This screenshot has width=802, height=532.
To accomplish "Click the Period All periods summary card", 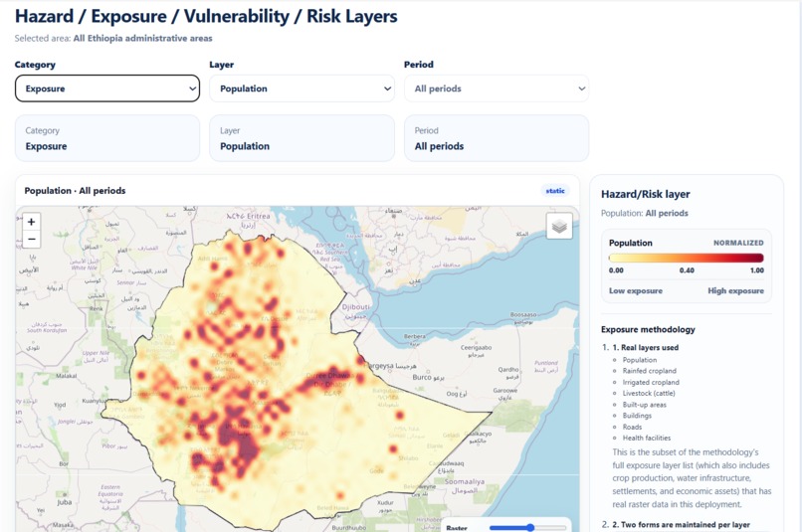I will 497,138.
